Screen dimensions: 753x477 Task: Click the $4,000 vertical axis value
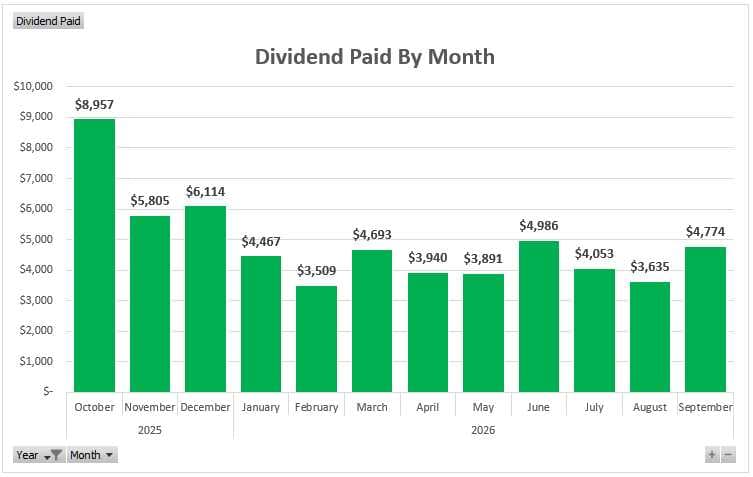pyautogui.click(x=36, y=269)
